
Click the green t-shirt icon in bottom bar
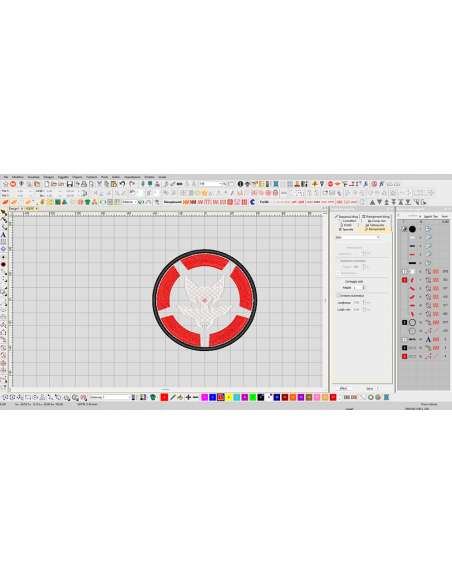pos(153,397)
